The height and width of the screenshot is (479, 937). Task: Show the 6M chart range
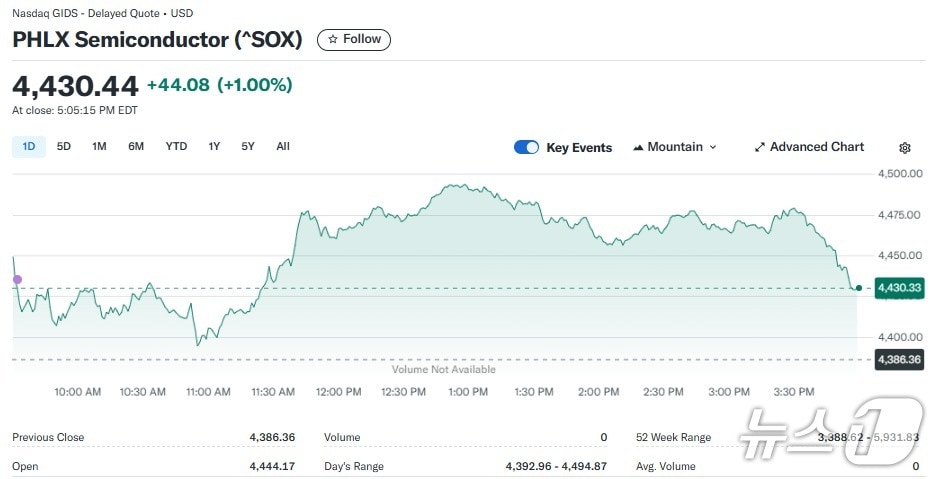pos(136,146)
